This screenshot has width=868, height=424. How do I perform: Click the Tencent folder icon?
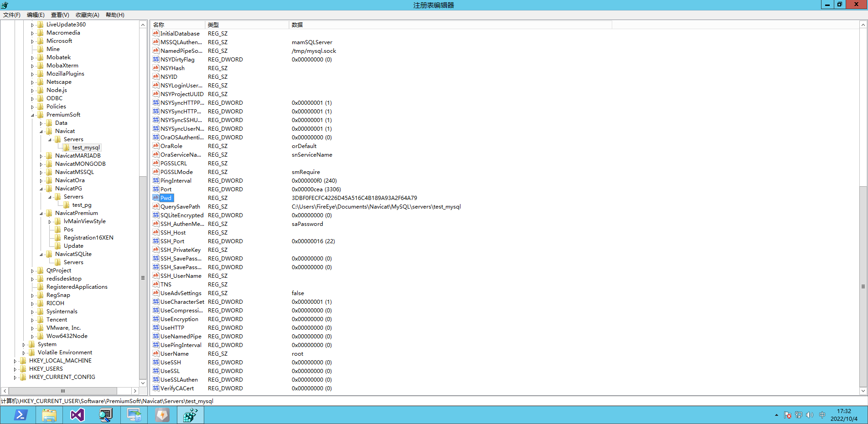(41, 319)
